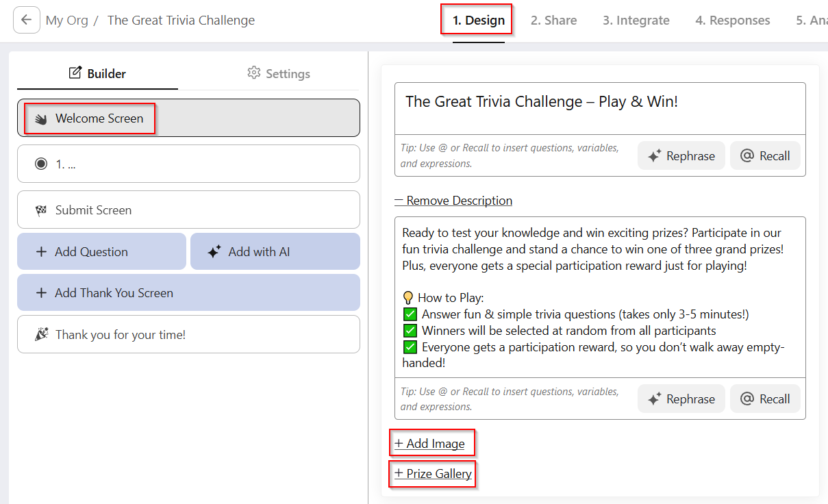
Task: Click the Builder pencil edit icon
Action: (x=75, y=73)
